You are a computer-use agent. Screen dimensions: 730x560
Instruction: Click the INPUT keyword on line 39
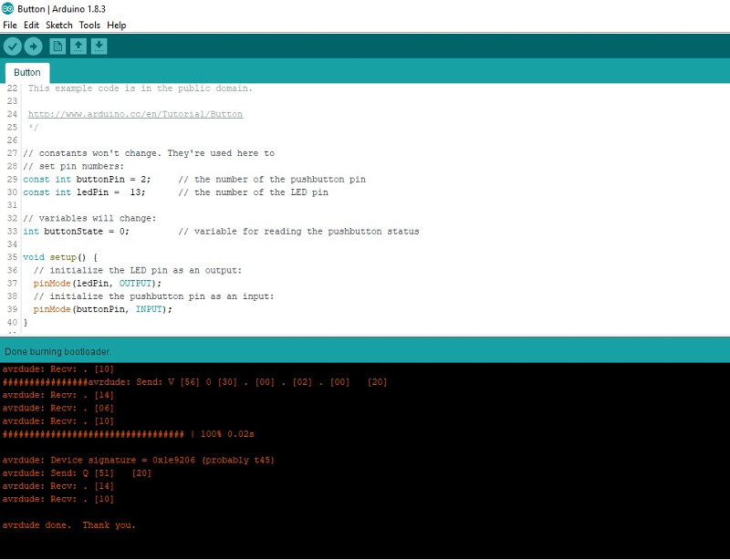[x=149, y=309]
